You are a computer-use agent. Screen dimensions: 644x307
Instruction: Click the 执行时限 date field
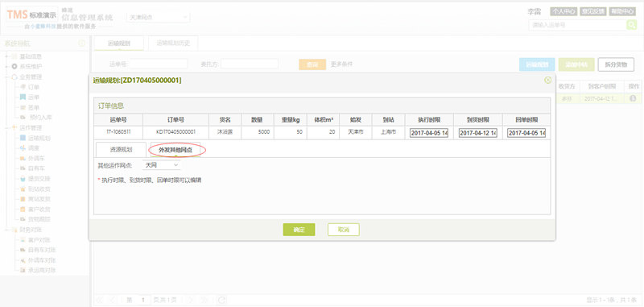[x=429, y=133]
